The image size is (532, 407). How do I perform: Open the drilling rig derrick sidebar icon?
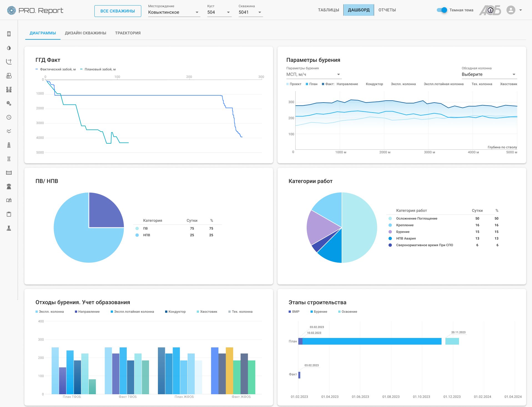point(9,145)
